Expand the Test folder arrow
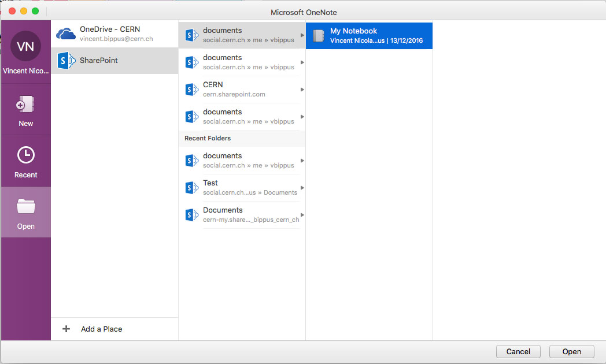The width and height of the screenshot is (606, 364). pos(302,188)
